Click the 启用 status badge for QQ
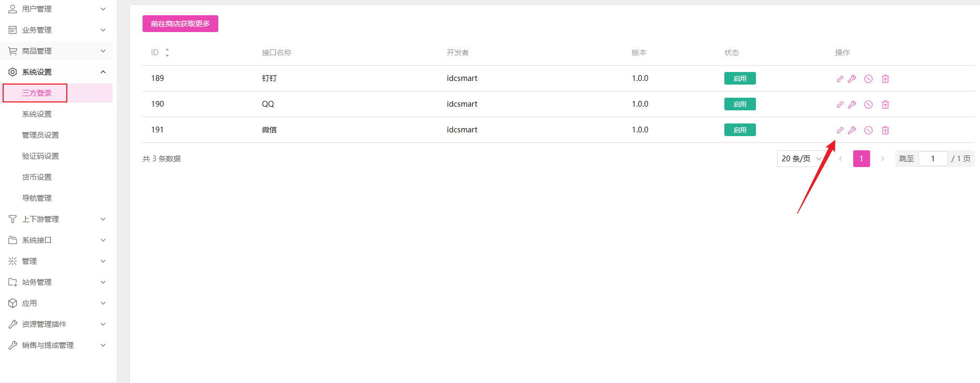This screenshot has width=980, height=383. click(x=740, y=104)
